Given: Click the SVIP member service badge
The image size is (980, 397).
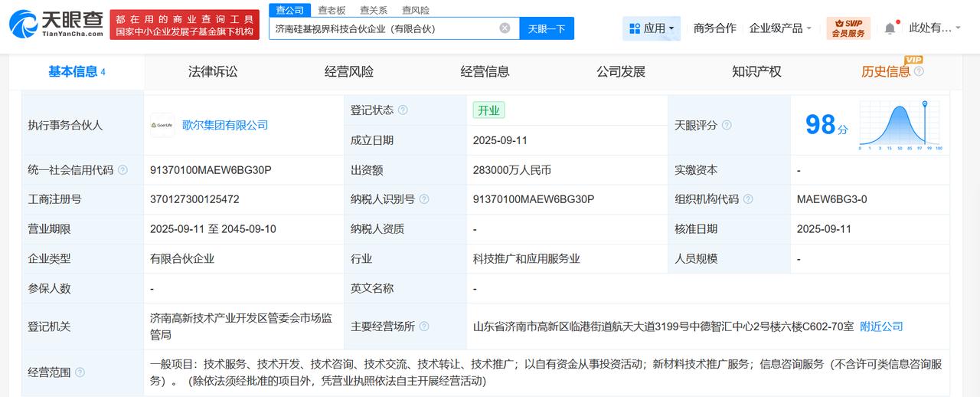Looking at the screenshot, I should 848,28.
